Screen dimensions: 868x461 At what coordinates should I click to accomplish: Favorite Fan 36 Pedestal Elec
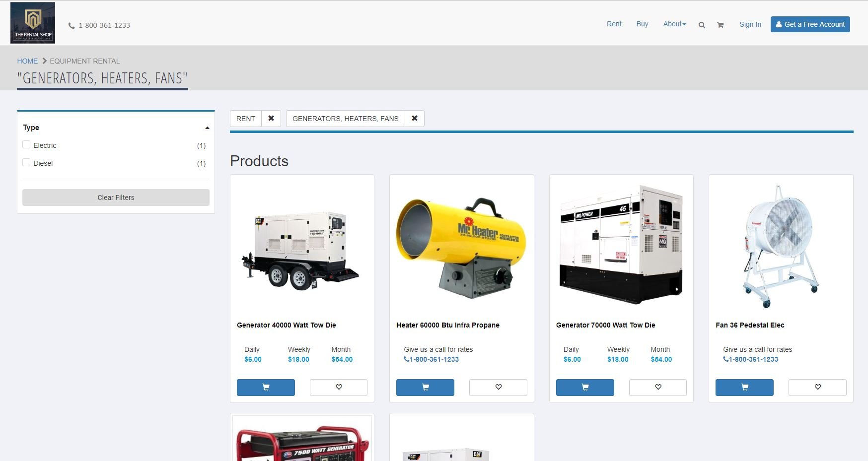[817, 388]
